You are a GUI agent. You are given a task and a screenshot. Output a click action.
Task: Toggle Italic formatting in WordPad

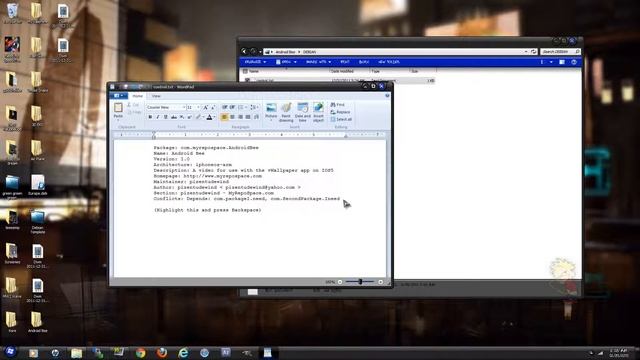click(158, 117)
